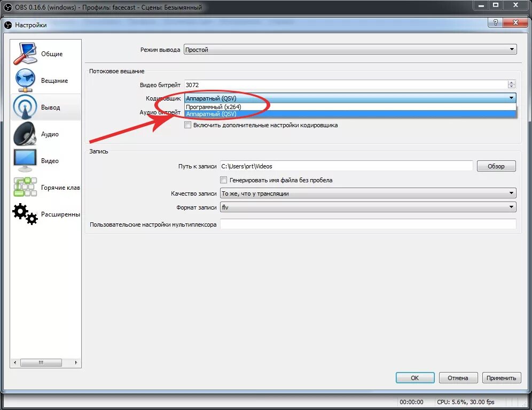532x410 pixels.
Task: Click the custom muxer settings input field
Action: click(x=368, y=224)
